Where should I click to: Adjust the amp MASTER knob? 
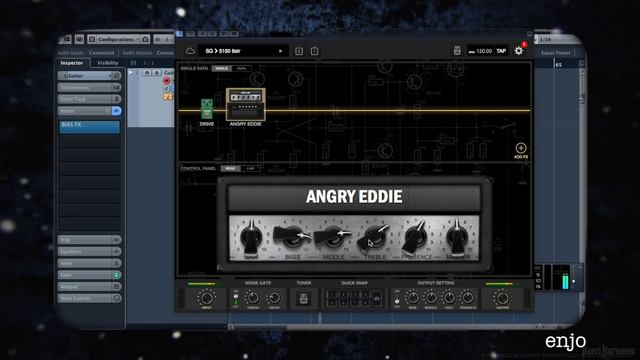(x=457, y=237)
